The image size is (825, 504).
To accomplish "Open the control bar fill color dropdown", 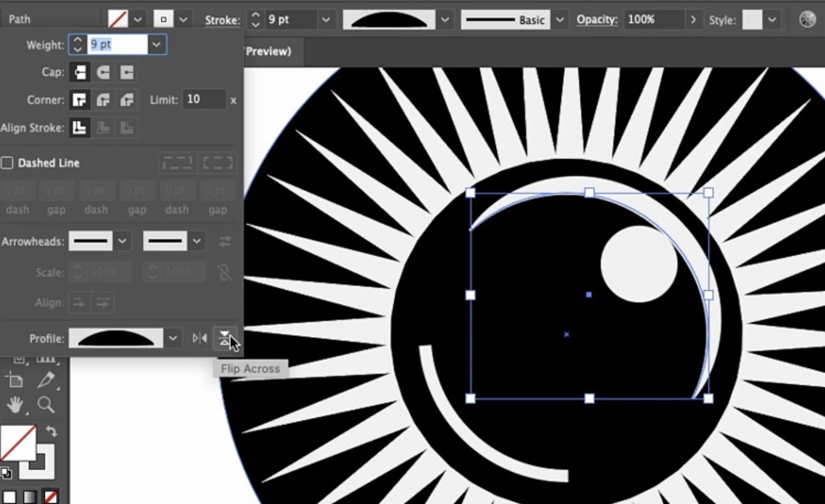I will (x=138, y=20).
